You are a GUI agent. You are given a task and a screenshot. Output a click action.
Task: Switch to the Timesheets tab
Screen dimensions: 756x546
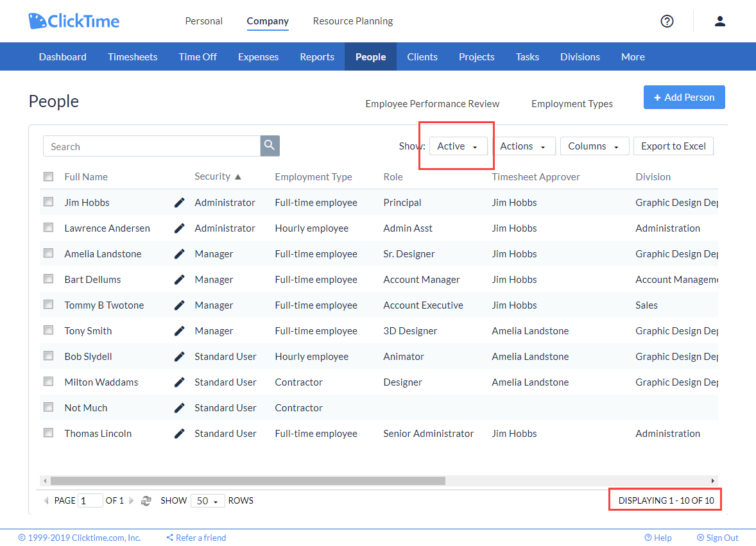click(x=132, y=56)
